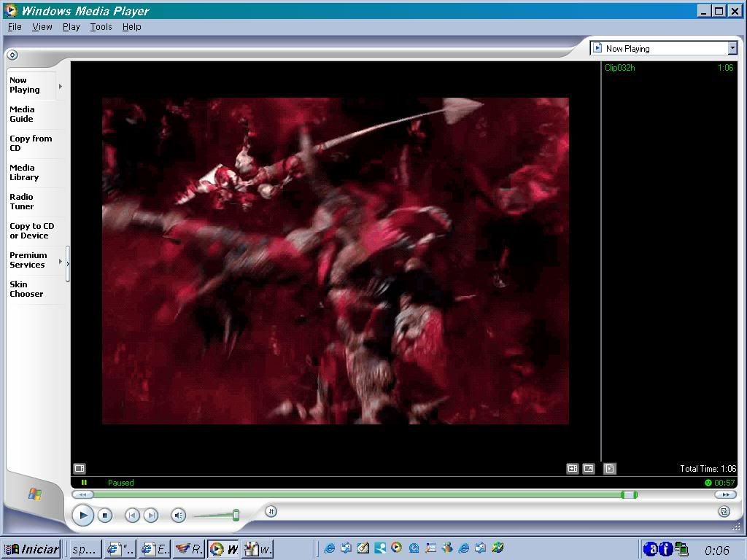Adjust the volume slider handle
The width and height of the screenshot is (747, 560).
click(236, 515)
